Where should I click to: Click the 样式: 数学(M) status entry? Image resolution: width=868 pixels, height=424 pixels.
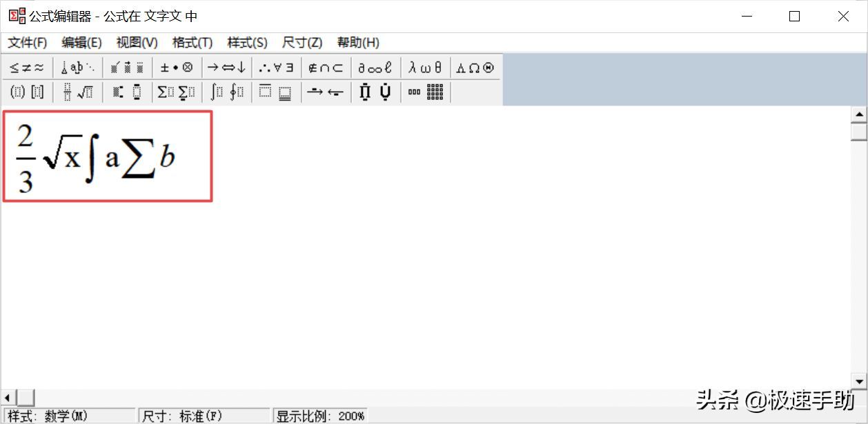[x=48, y=416]
